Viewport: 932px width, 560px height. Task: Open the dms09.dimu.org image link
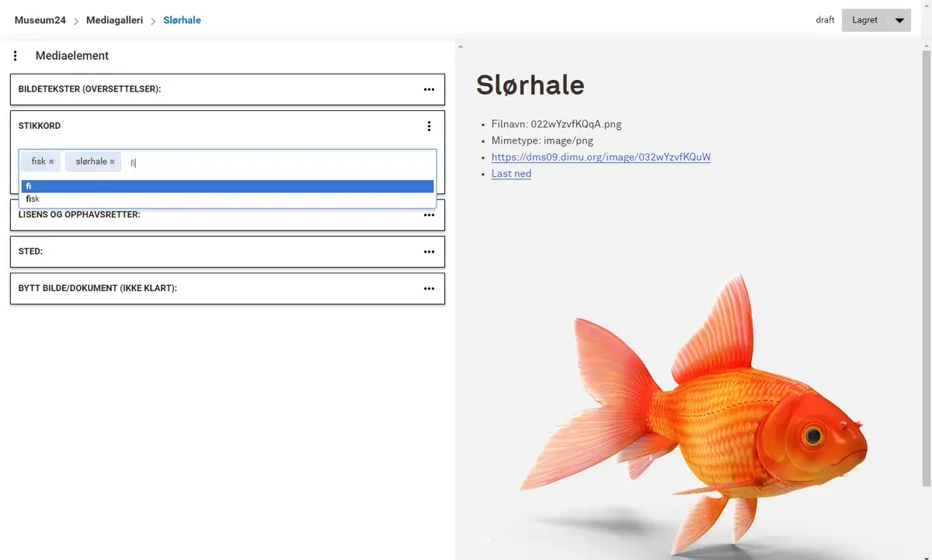601,157
